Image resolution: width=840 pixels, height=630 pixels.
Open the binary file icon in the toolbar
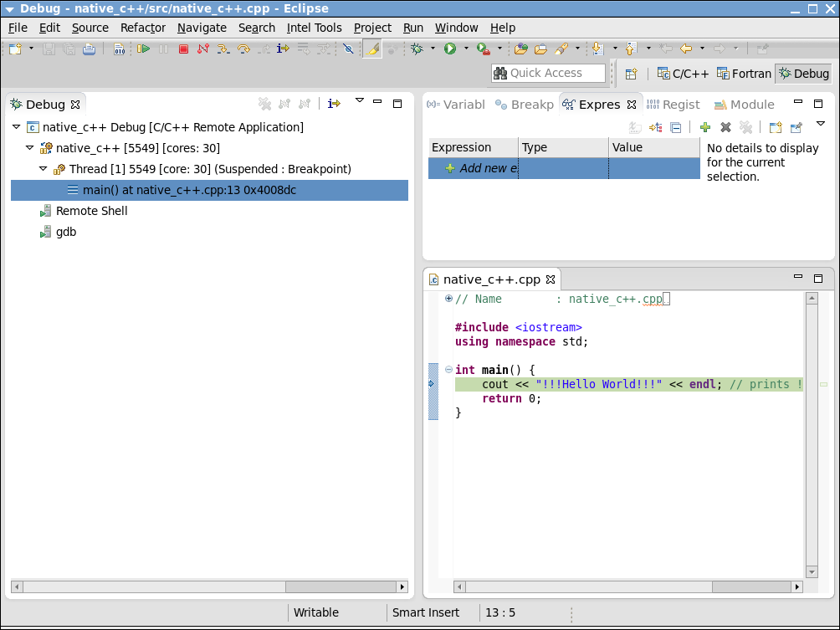point(119,49)
